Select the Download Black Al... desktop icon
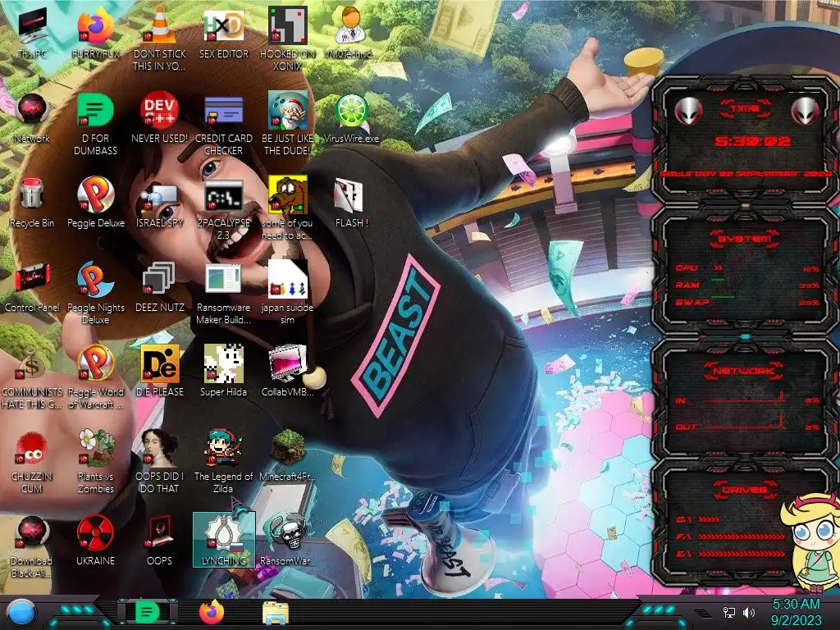 [x=32, y=546]
